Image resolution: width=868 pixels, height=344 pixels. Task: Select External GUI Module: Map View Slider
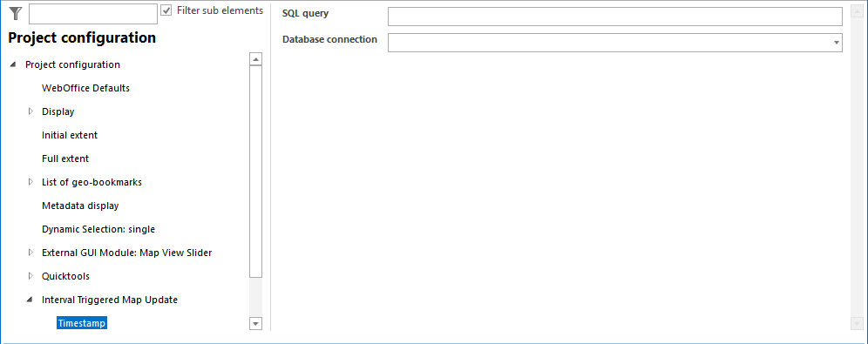[x=126, y=253]
